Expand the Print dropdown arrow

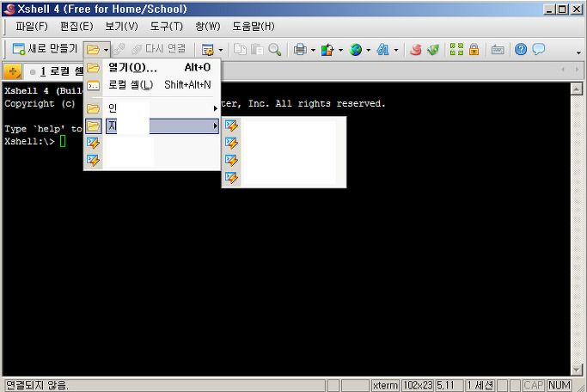point(313,50)
